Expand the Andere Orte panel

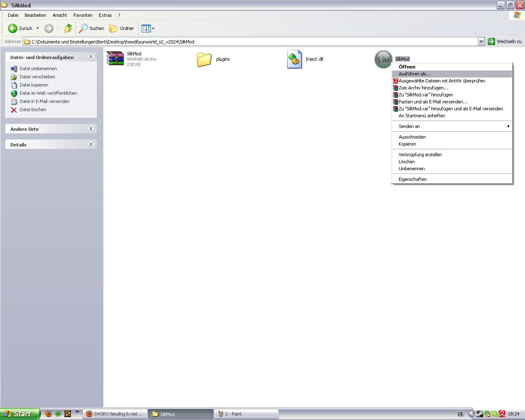pos(91,129)
